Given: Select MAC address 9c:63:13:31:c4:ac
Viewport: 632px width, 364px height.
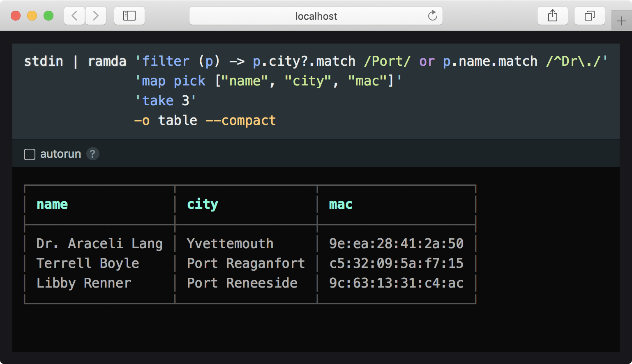Looking at the screenshot, I should pos(396,283).
